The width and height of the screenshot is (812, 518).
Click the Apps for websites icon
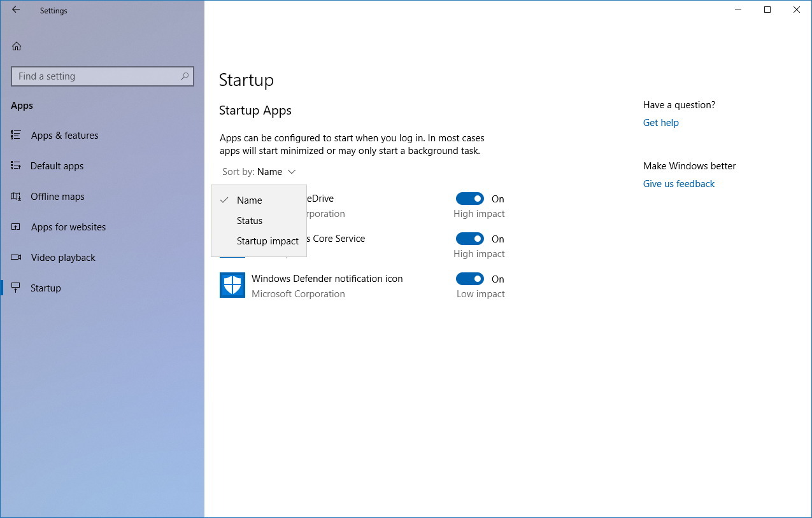pos(16,227)
